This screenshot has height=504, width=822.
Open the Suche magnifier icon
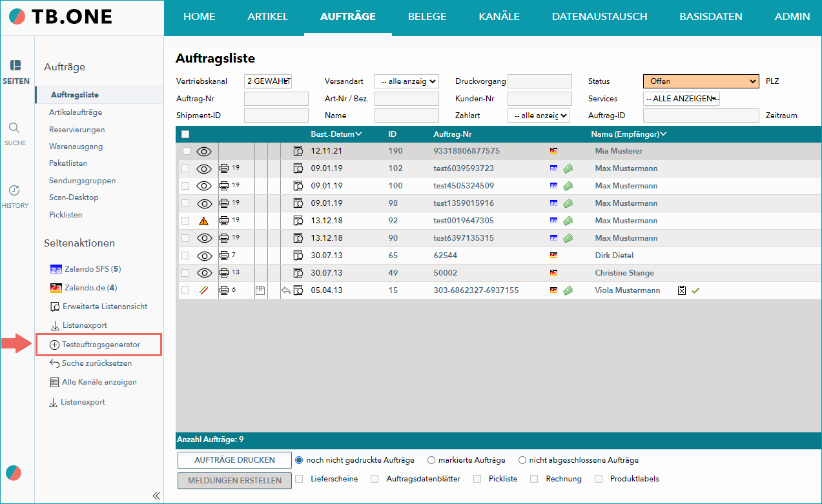click(14, 127)
